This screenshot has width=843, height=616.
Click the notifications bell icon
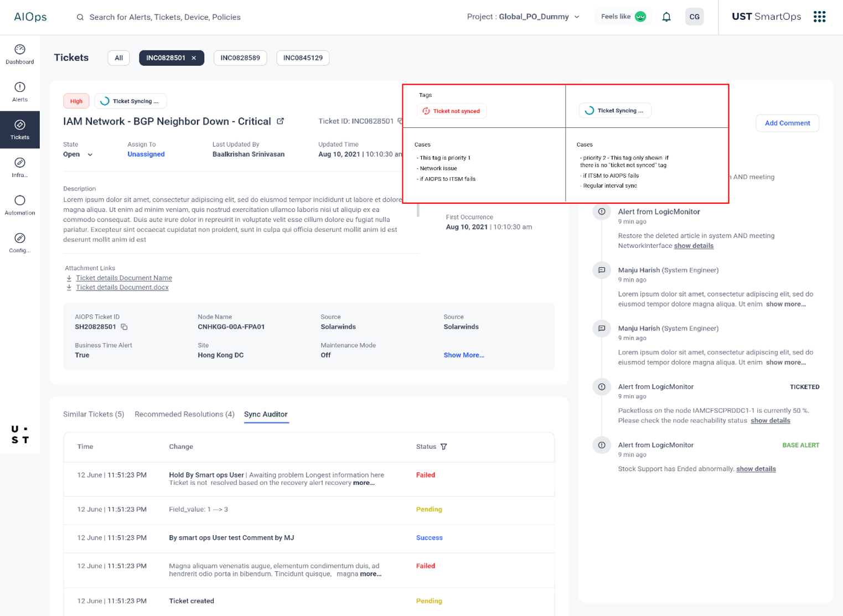(x=666, y=17)
